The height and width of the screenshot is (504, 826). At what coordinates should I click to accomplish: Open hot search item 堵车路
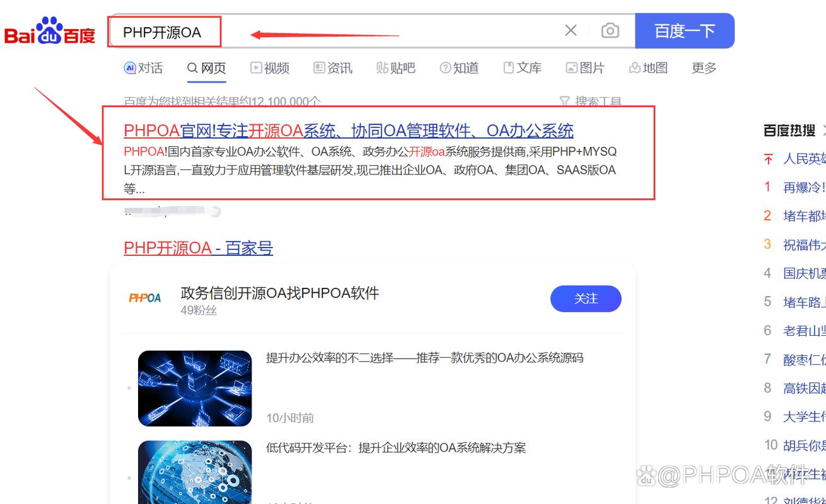(804, 302)
